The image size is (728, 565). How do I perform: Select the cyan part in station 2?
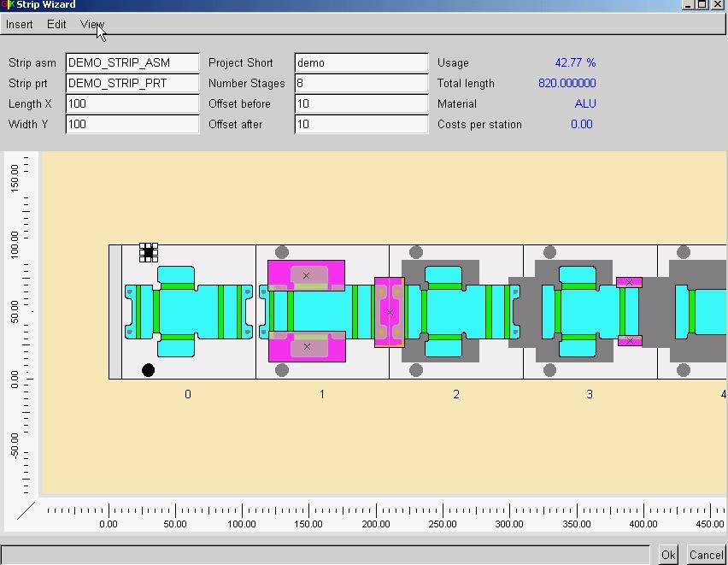point(456,311)
